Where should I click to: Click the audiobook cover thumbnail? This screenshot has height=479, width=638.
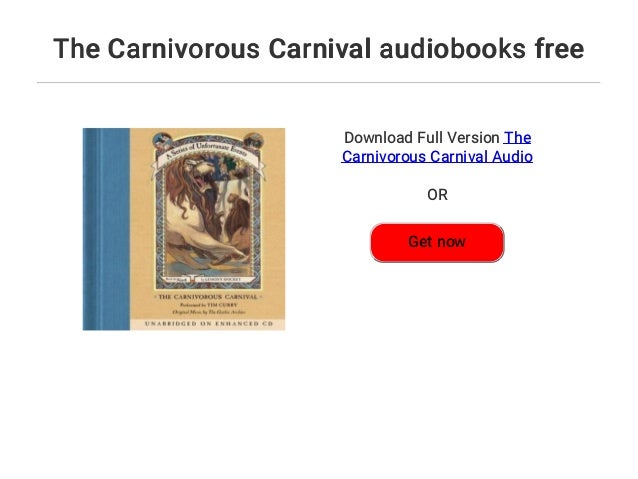point(184,229)
